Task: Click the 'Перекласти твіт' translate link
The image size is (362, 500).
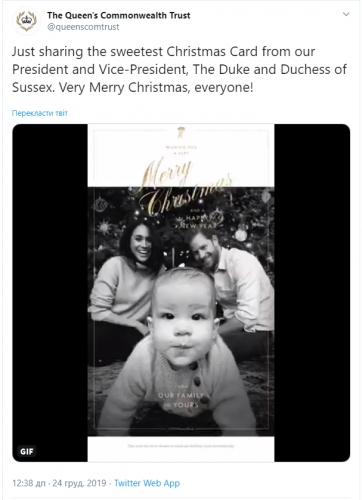Action: coord(40,113)
